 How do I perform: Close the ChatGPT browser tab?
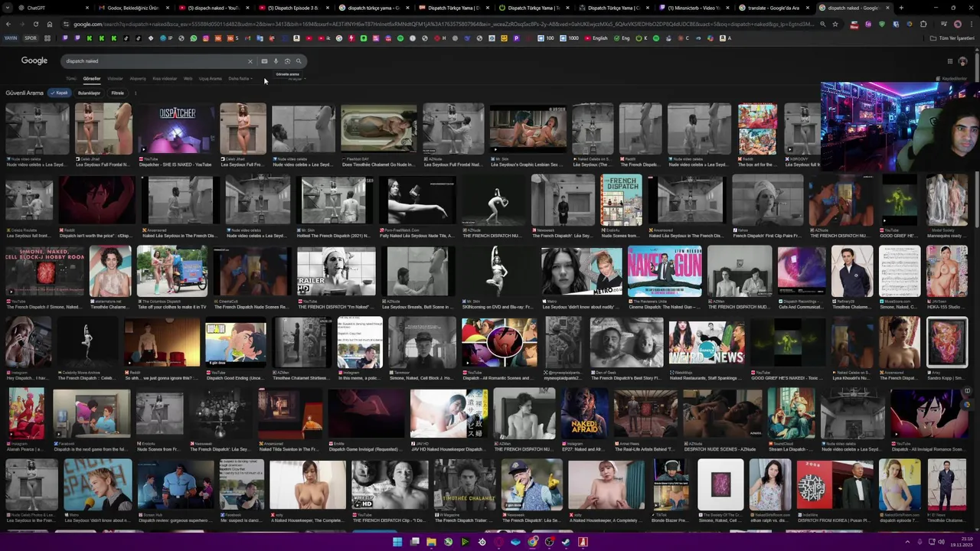point(87,8)
